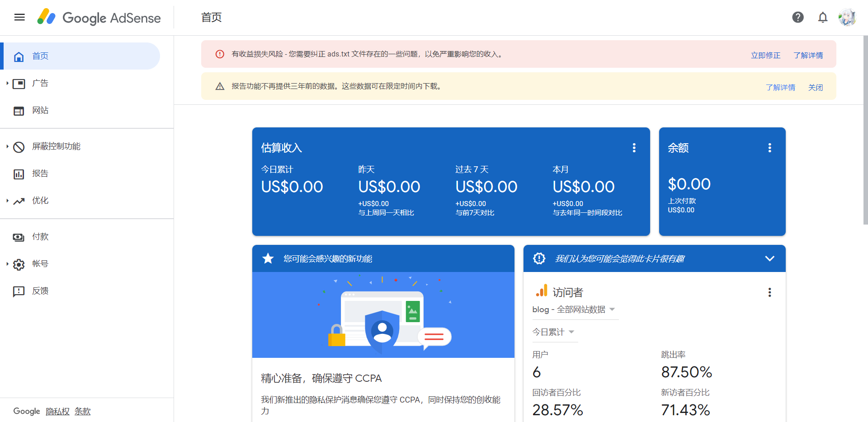The height and width of the screenshot is (422, 868).
Task: Open the account profile avatar
Action: coord(847,18)
